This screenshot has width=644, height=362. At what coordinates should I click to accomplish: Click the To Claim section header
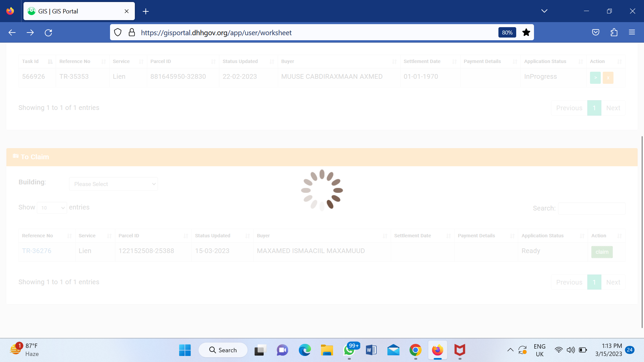322,157
